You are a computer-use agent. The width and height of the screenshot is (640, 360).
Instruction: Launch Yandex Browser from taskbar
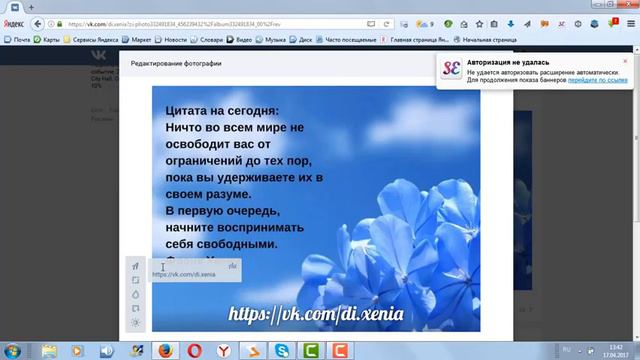224,351
